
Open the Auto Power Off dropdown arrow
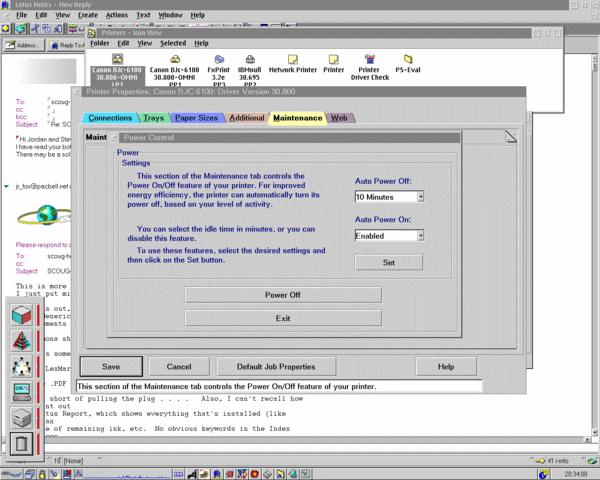click(x=421, y=197)
